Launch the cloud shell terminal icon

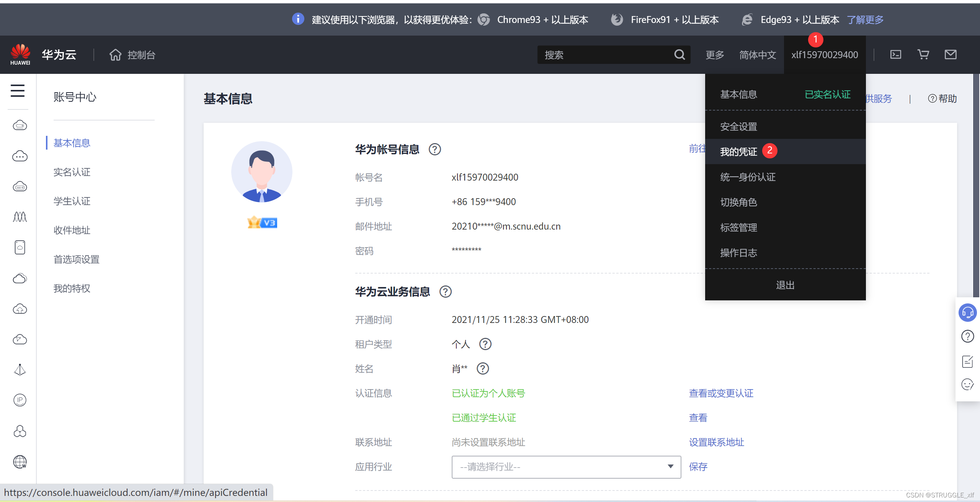pos(895,55)
